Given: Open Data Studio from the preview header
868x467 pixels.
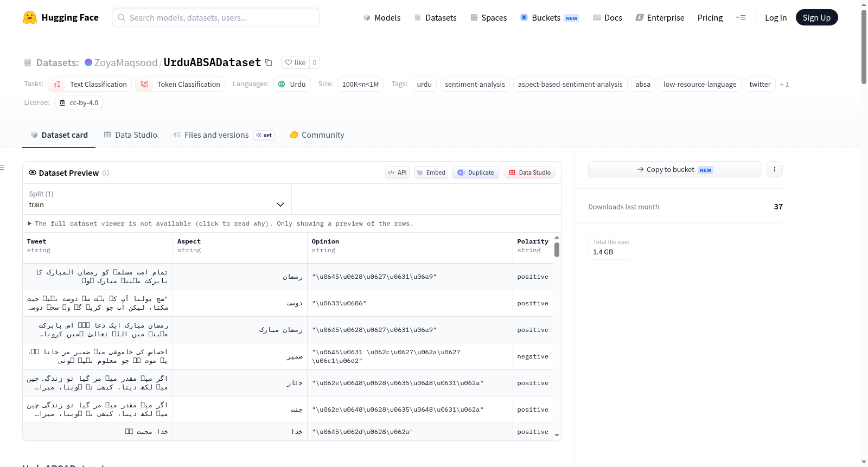Looking at the screenshot, I should pyautogui.click(x=529, y=172).
